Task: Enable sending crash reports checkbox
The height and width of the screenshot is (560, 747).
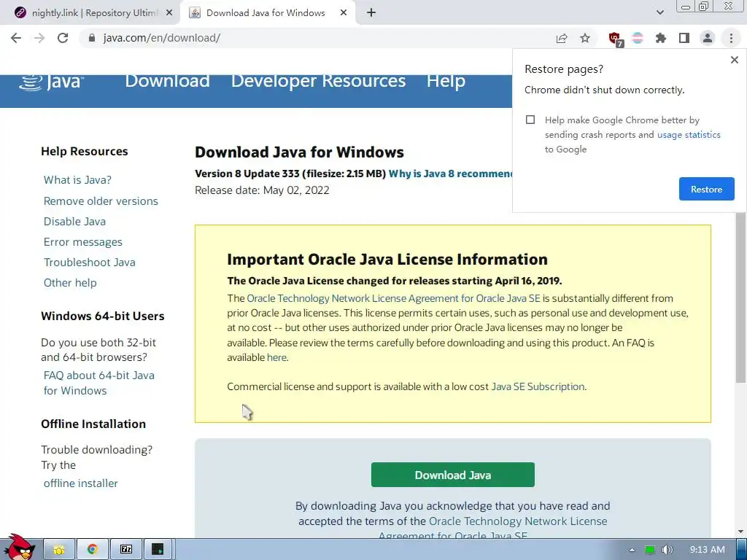Action: 530,120
